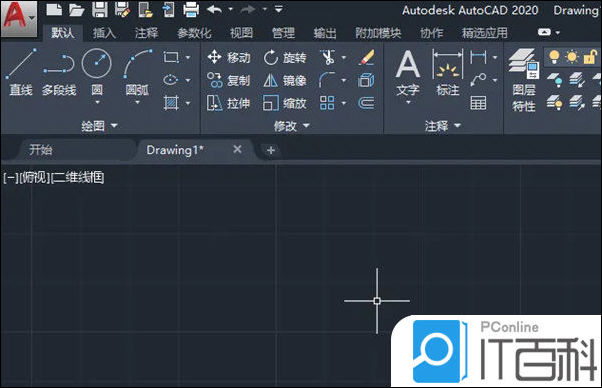Select the explode tool icon
Screen dimensions: 602x388
coord(366,80)
